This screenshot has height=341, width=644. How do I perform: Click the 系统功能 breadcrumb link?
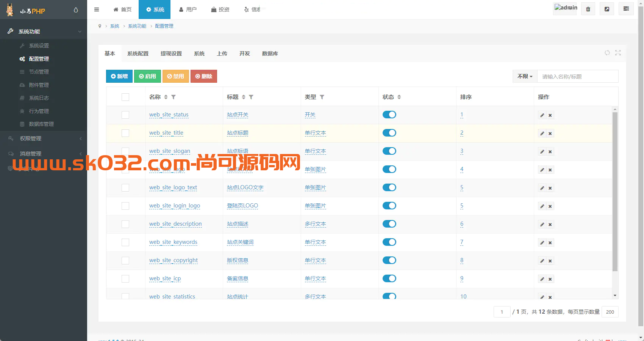(x=137, y=26)
